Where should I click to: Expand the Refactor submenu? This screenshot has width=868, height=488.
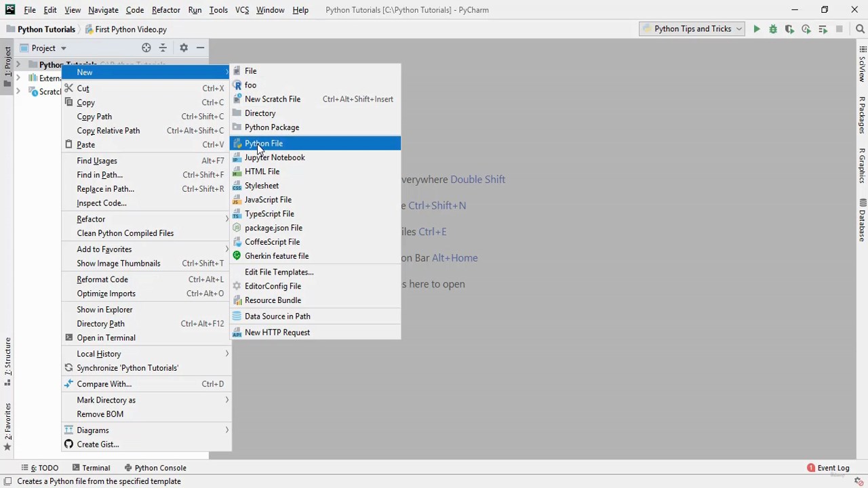click(x=146, y=219)
